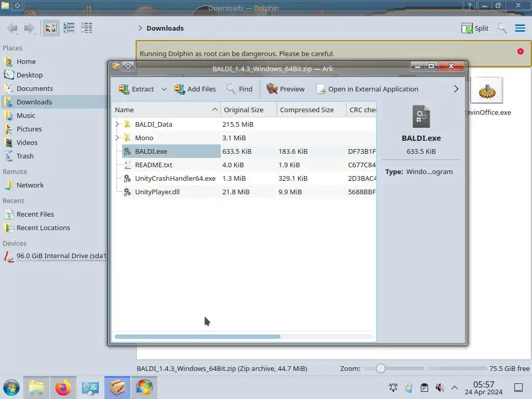
Task: Switch Dolphin to Details view mode
Action: (x=87, y=28)
